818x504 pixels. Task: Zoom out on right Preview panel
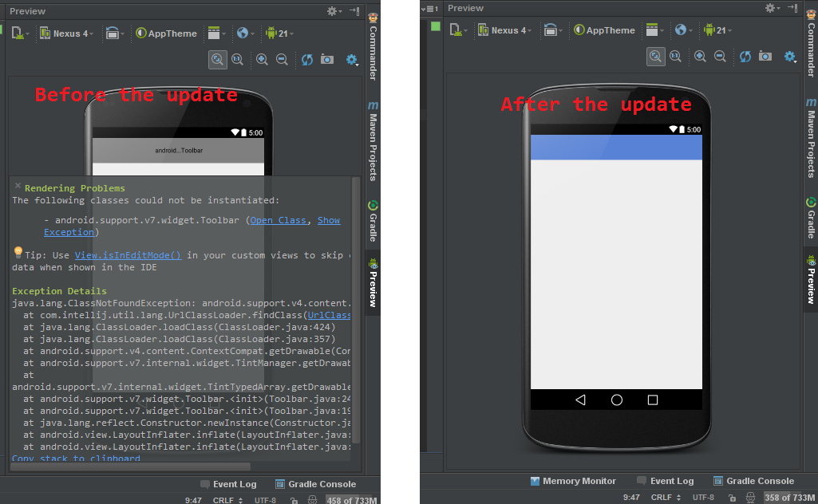tap(720, 57)
